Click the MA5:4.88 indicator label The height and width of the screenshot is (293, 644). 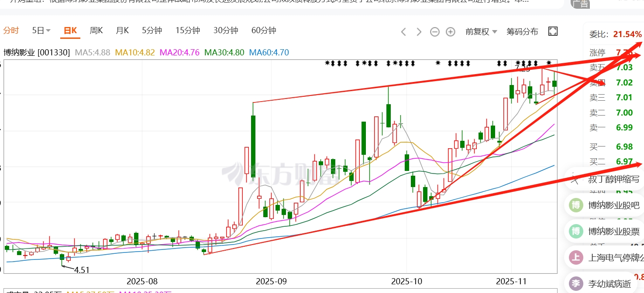click(x=93, y=53)
